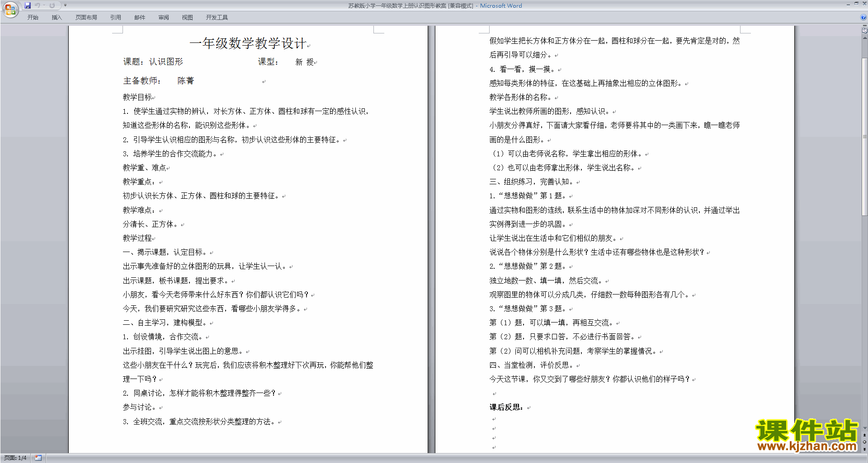
Task: Click the text 课型: 新 授
Action: point(286,62)
